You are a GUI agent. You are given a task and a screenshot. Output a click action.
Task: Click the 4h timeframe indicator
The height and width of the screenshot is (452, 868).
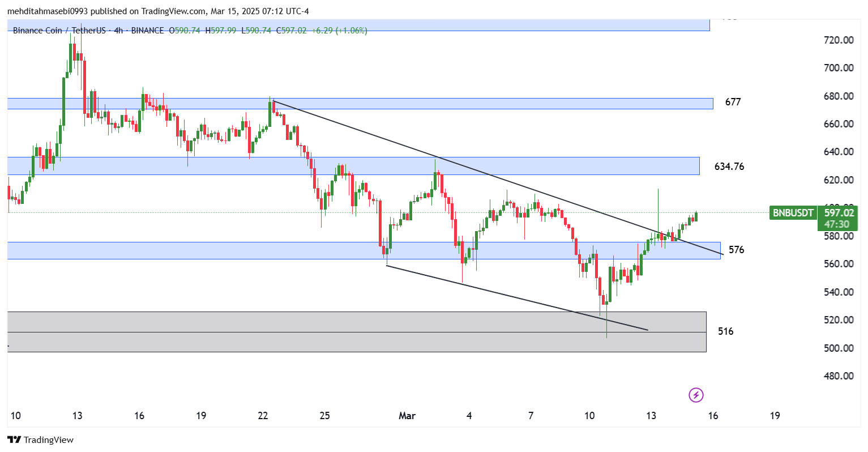(x=118, y=31)
